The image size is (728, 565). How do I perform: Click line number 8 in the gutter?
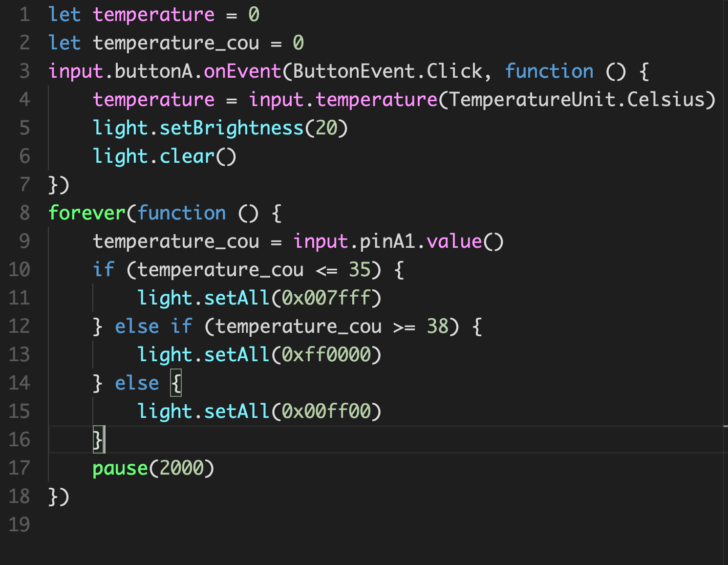click(x=24, y=213)
